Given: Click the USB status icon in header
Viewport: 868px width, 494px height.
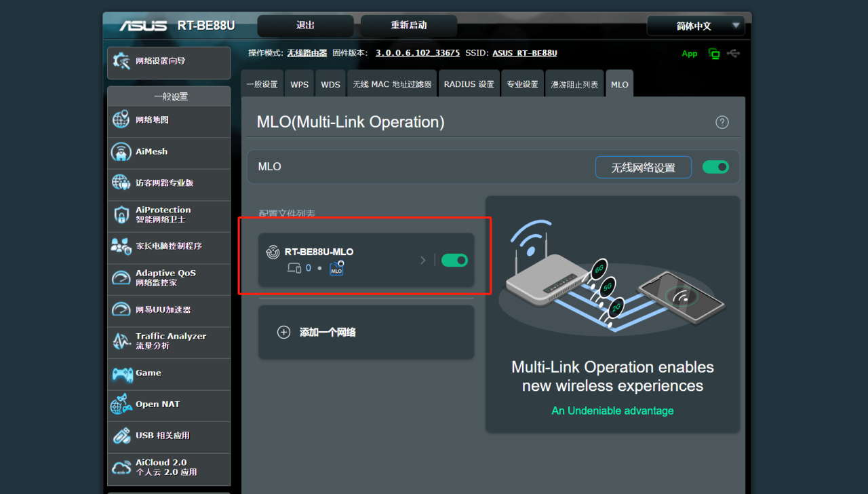Looking at the screenshot, I should point(733,53).
